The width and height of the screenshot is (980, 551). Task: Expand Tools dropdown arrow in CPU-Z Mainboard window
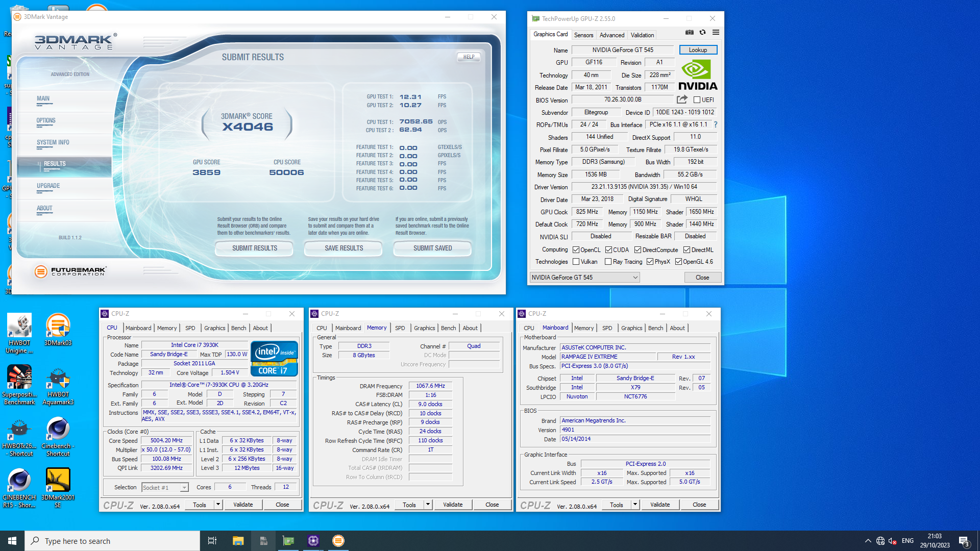[635, 505]
